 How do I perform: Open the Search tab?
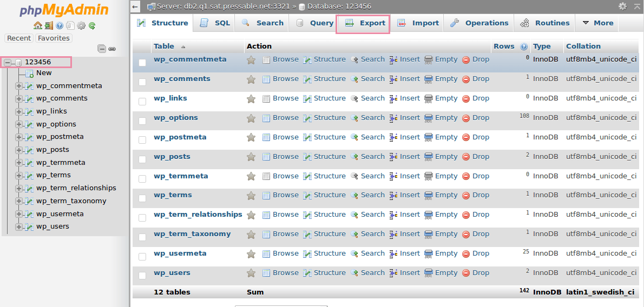tap(262, 23)
